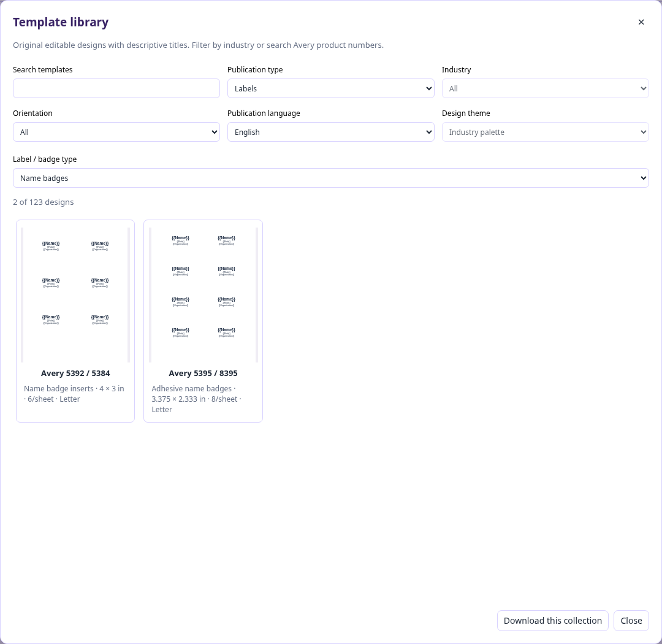
Task: Expand the Design theme dropdown
Action: 545,132
